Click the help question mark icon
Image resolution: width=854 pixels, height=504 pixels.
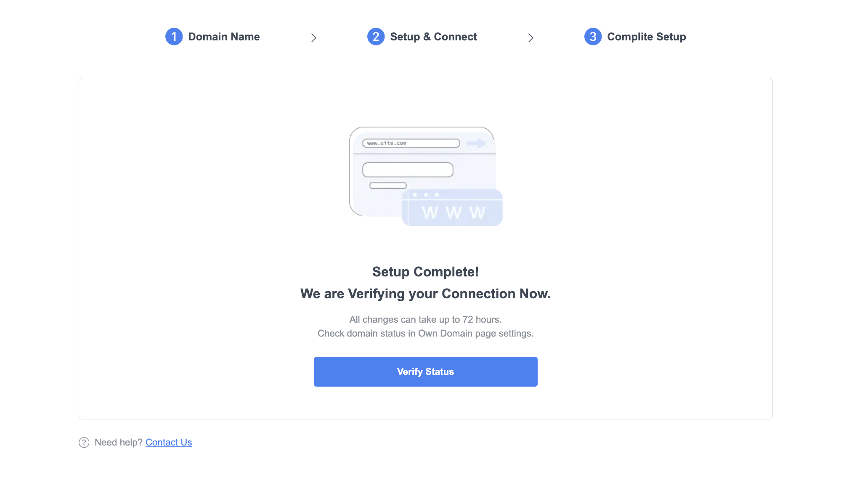[x=84, y=443]
